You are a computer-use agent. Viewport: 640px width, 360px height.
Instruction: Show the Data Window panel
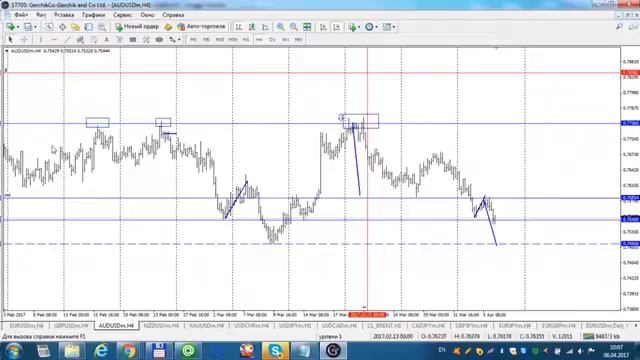[x=62, y=27]
